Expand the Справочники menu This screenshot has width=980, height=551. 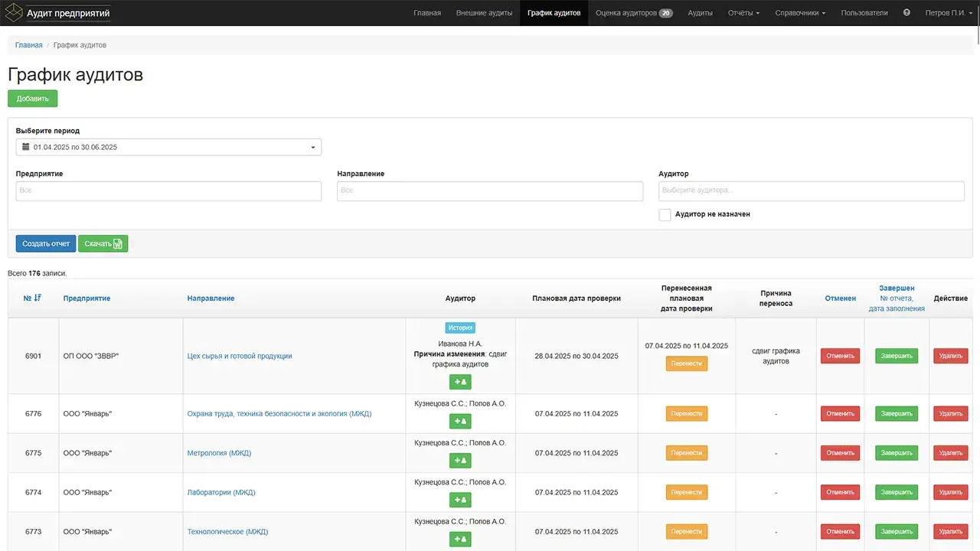tap(800, 13)
